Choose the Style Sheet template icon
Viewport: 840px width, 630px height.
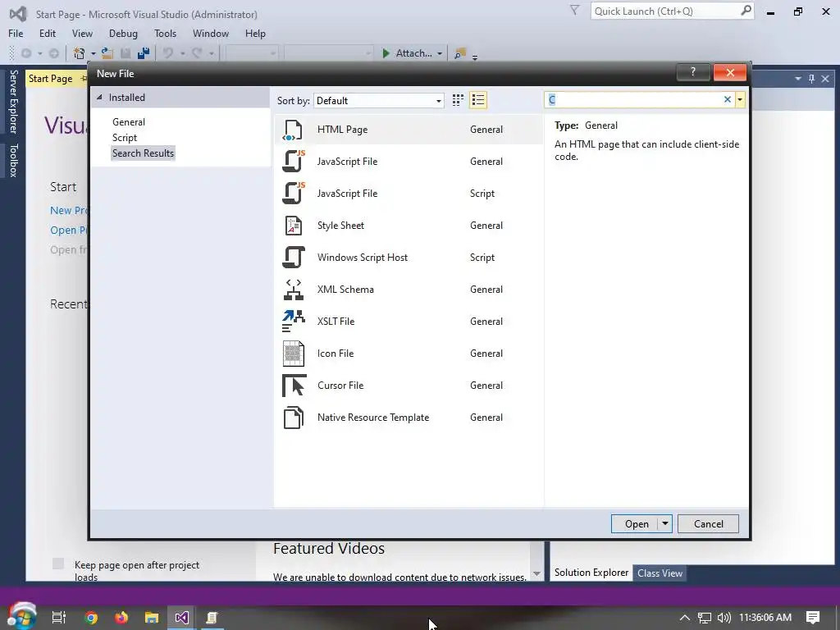coord(293,226)
